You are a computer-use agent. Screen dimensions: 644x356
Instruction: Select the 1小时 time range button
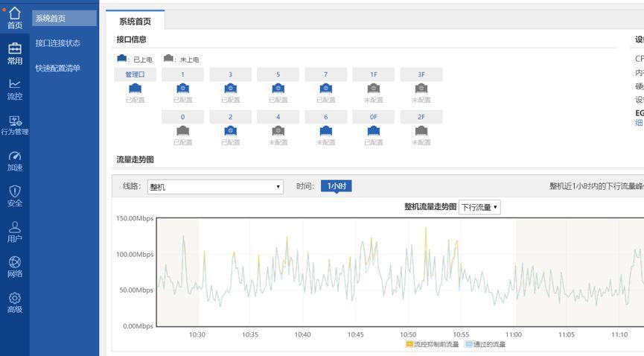tap(337, 186)
